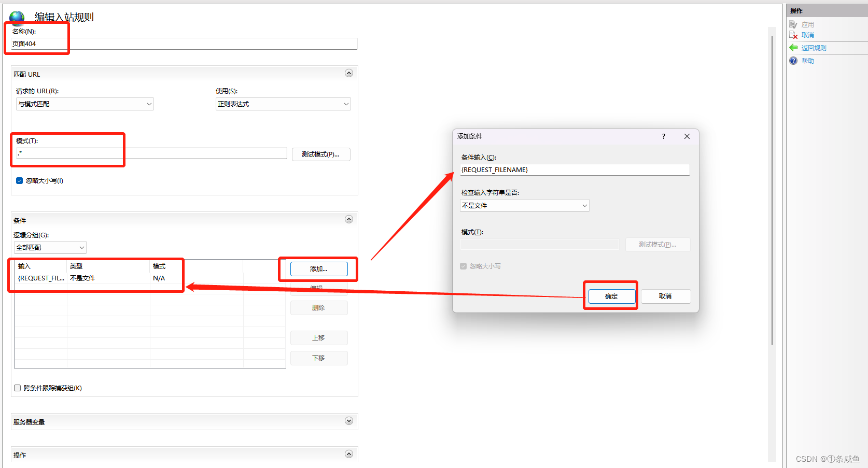Open the 逻辑分组 dropdown showing 全部匹配
This screenshot has width=868, height=468.
(x=50, y=248)
